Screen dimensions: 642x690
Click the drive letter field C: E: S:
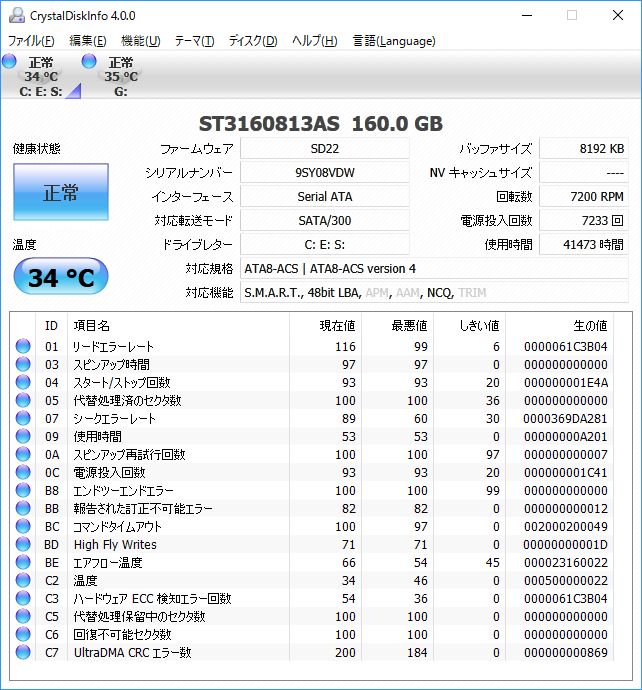point(325,245)
